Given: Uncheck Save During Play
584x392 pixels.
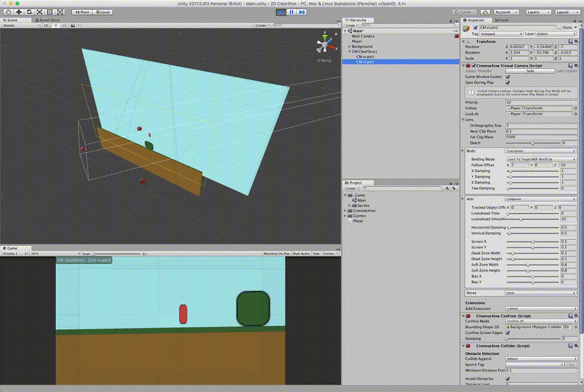Looking at the screenshot, I should click(508, 83).
